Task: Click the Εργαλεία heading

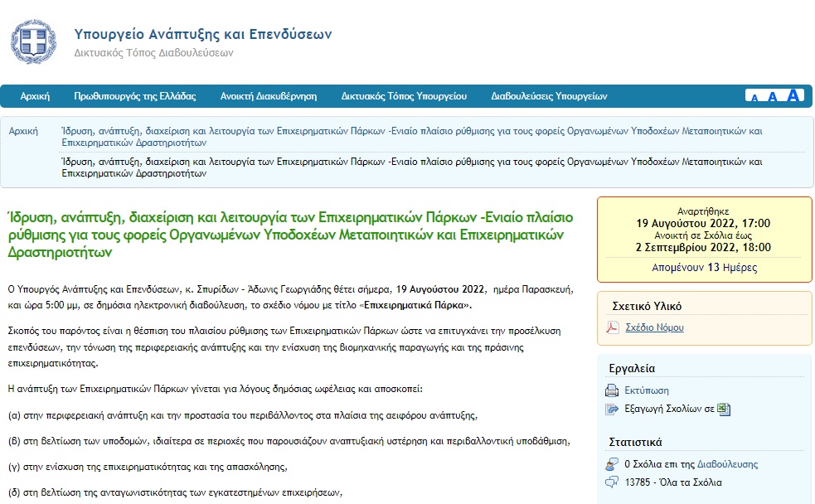Action: pos(632,368)
